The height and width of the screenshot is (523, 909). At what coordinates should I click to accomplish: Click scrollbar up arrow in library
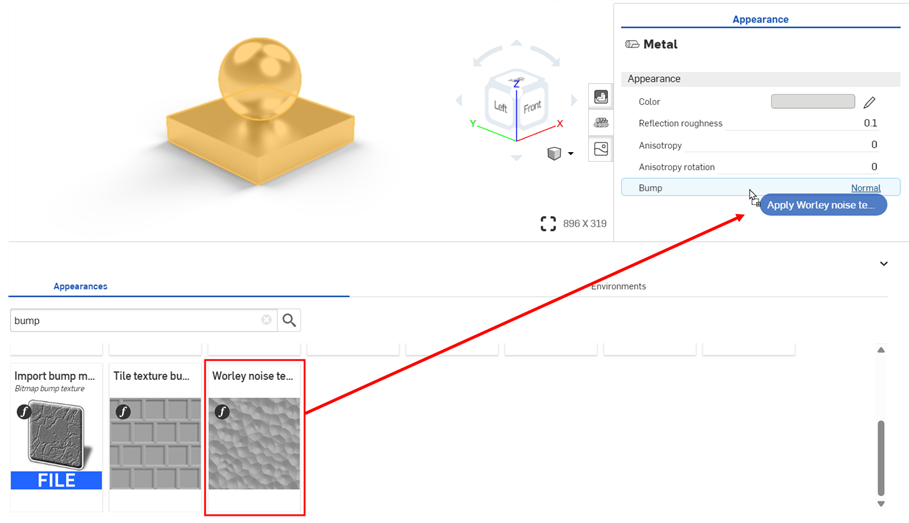881,350
